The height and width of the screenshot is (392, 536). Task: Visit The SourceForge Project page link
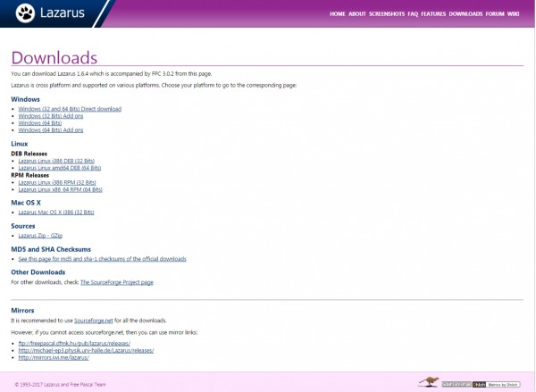pos(117,282)
